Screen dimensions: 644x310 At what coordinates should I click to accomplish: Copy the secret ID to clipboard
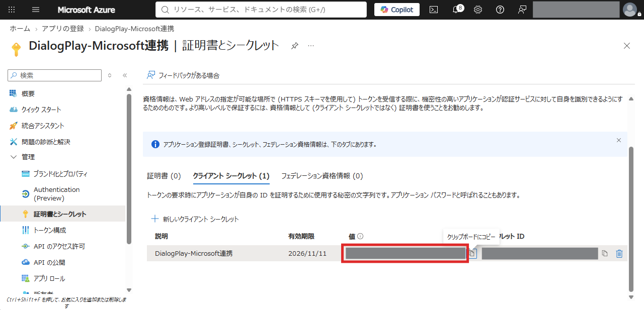point(605,254)
